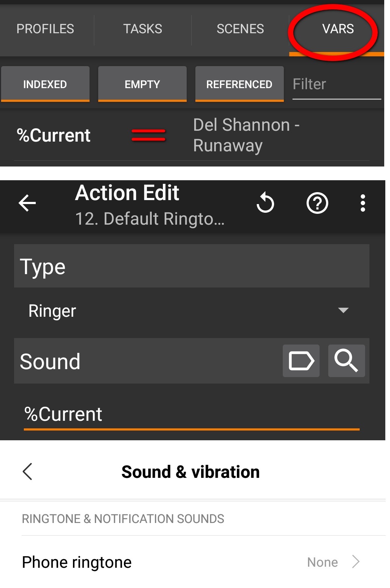This screenshot has height=588, width=390.
Task: Open help with the question mark icon
Action: (x=317, y=203)
